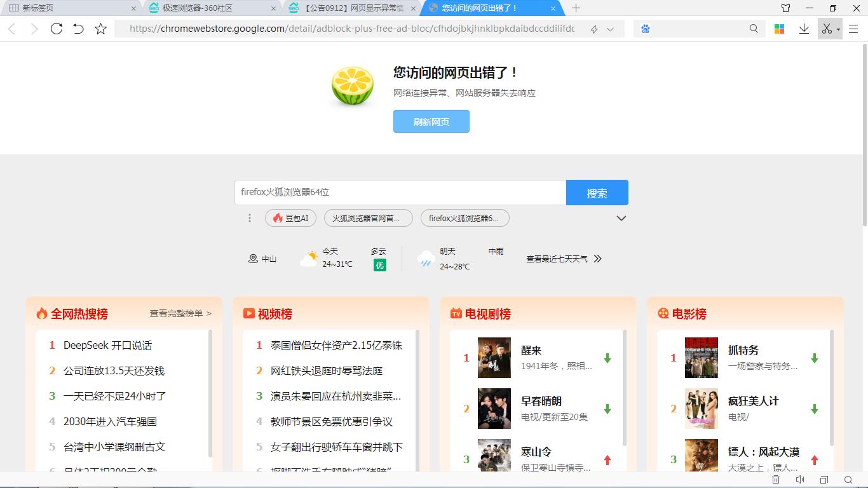
Task: Click the 刷新网页 button
Action: pos(431,121)
